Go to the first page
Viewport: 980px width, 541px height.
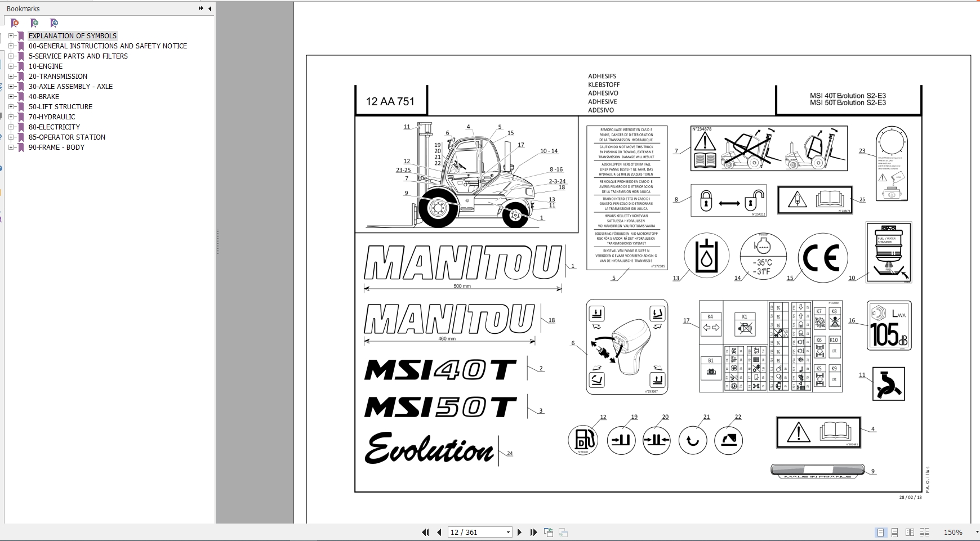(x=425, y=532)
